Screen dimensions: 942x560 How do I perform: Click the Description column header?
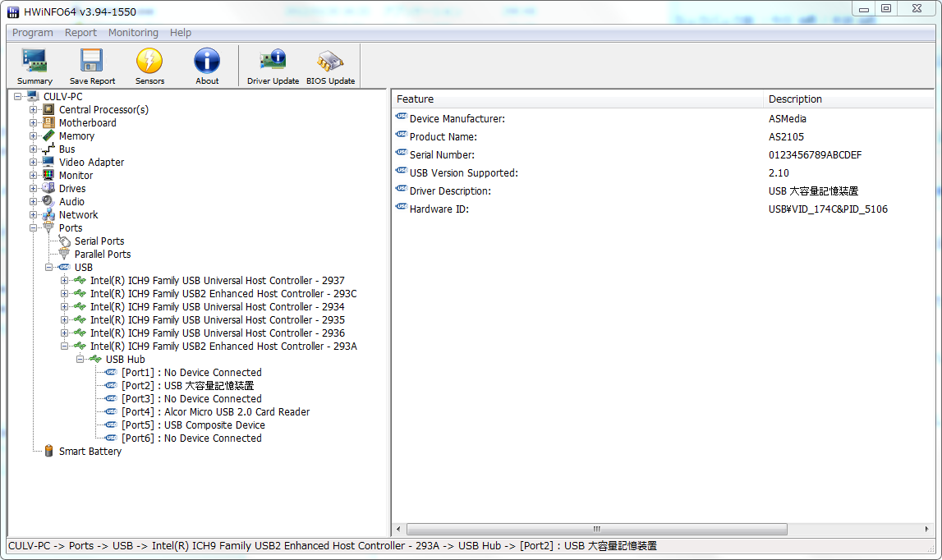849,99
